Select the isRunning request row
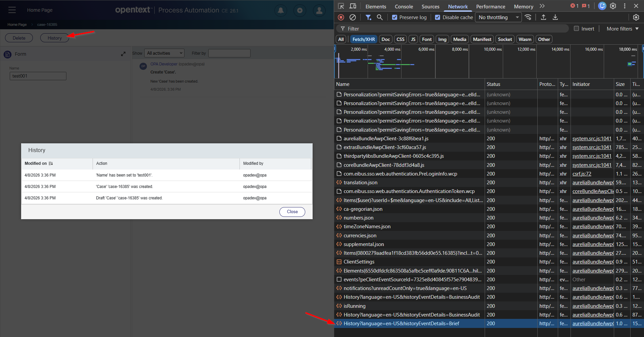644x337 pixels. [488, 306]
